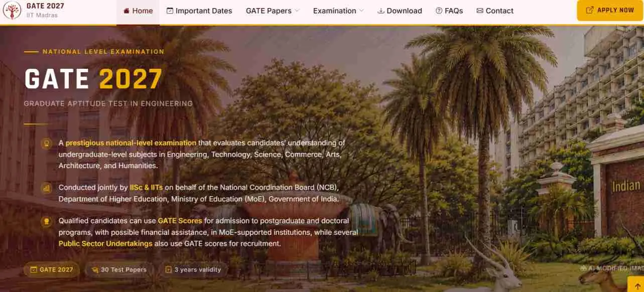The image size is (644, 292).
Task: Click the GATE 2027 badge pill
Action: pyautogui.click(x=52, y=269)
